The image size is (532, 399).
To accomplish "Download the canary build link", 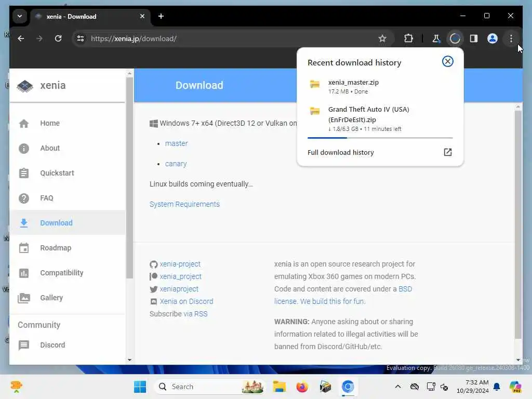I will click(176, 164).
